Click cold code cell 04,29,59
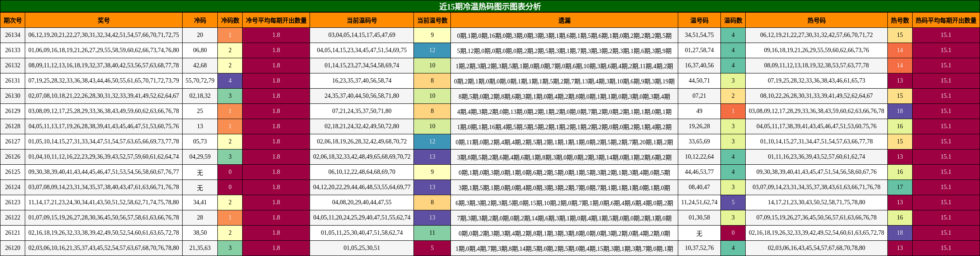The image size is (980, 256). [x=200, y=157]
